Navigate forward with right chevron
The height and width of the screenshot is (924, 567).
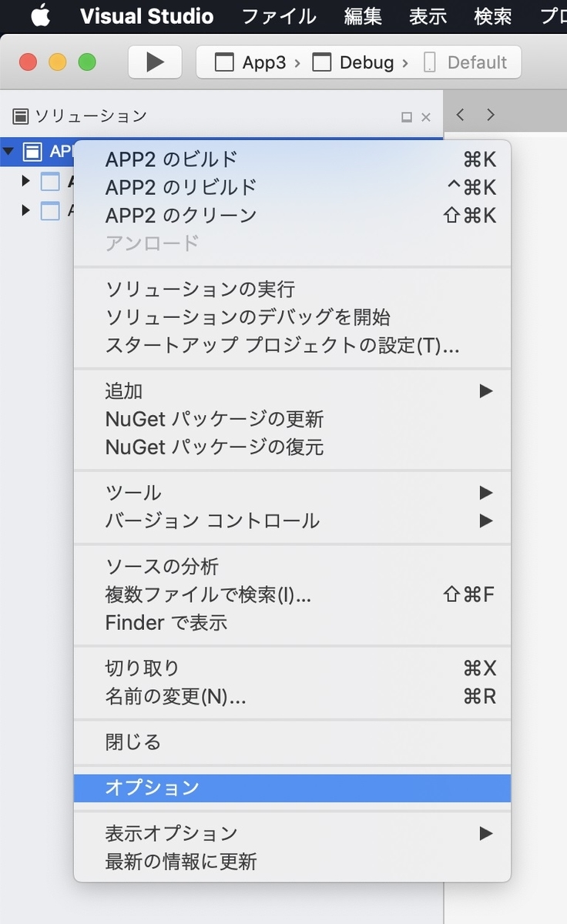(491, 115)
